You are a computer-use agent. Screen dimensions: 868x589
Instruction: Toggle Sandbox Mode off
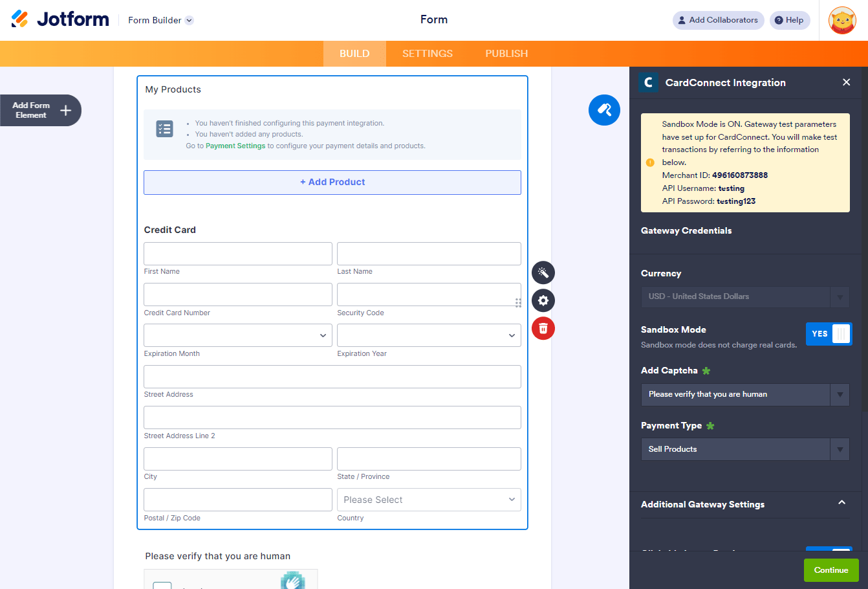(x=829, y=334)
